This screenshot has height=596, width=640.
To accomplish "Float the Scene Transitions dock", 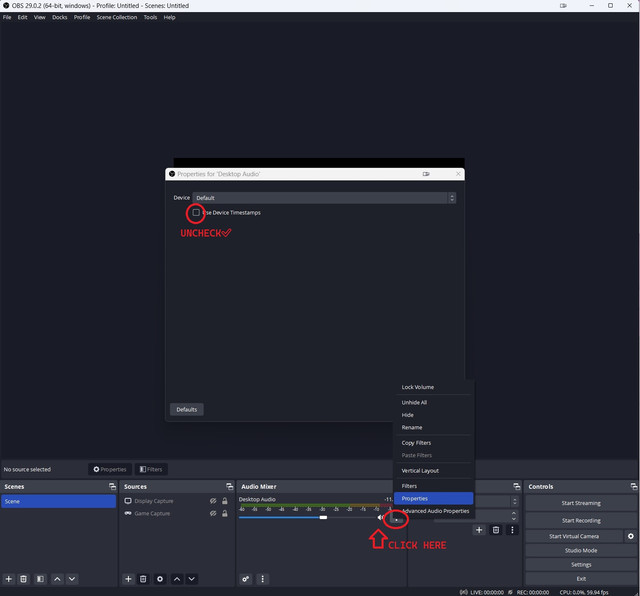I will (517, 486).
